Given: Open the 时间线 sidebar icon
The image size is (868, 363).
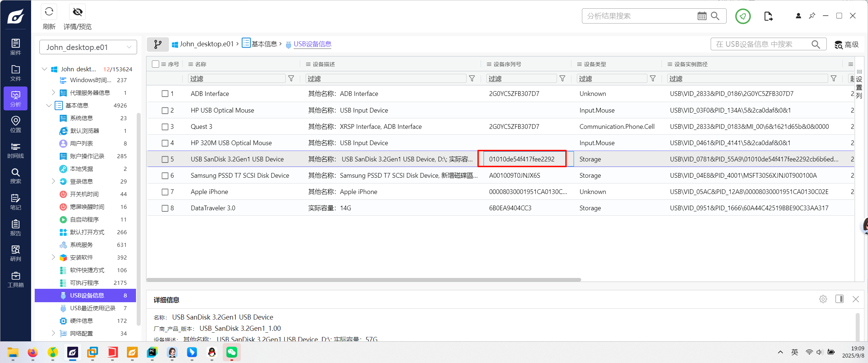Looking at the screenshot, I should [x=16, y=150].
